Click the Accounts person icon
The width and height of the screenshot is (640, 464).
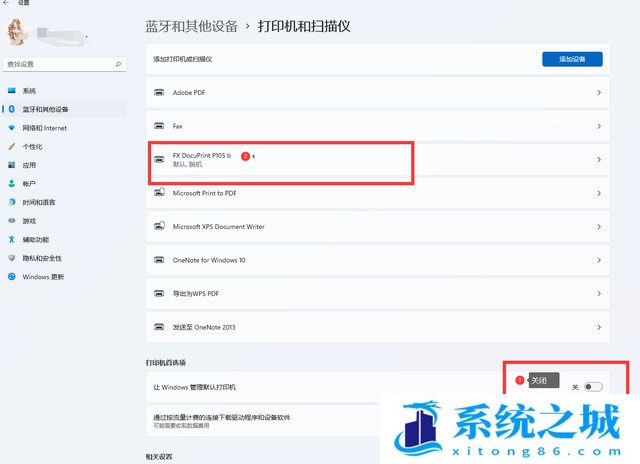pyautogui.click(x=12, y=184)
